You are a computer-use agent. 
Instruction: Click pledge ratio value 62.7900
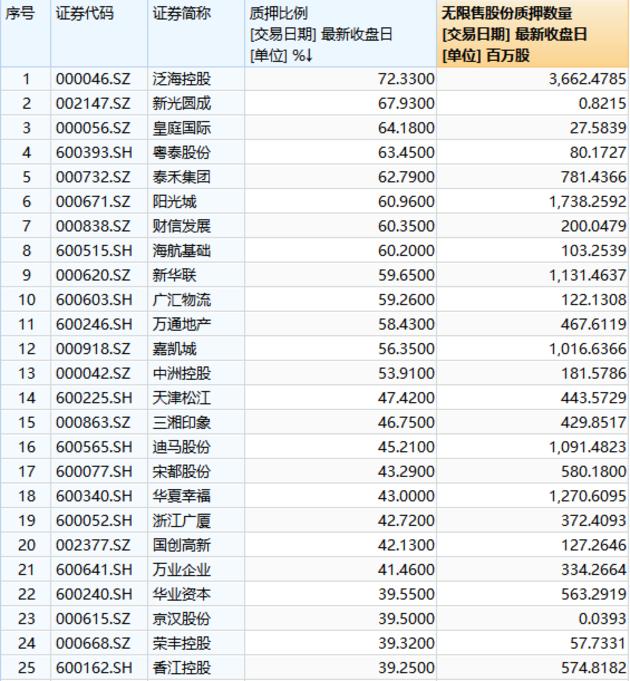click(x=406, y=177)
